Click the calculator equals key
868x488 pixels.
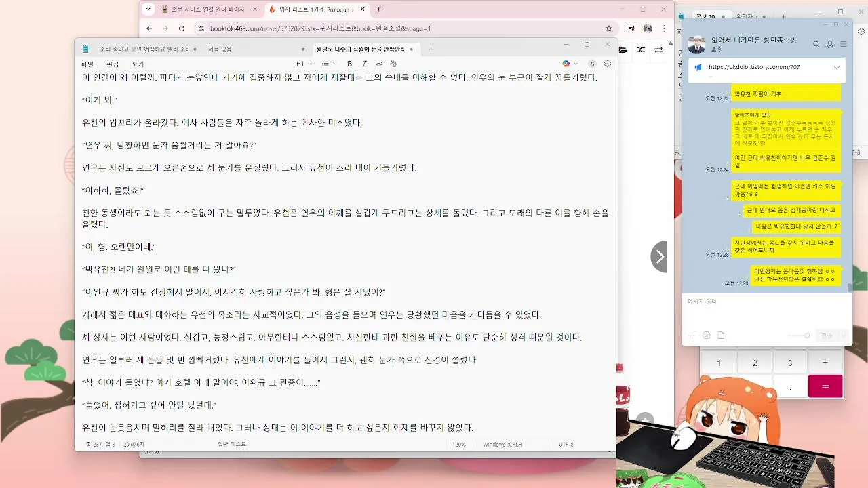pos(825,386)
